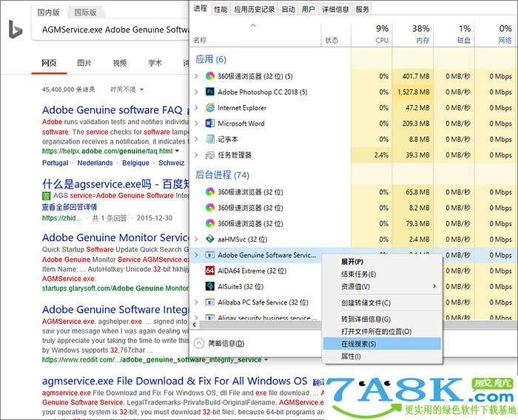The image size is (518, 420).
Task: Choose 属性(I) in context menu
Action: 383,356
